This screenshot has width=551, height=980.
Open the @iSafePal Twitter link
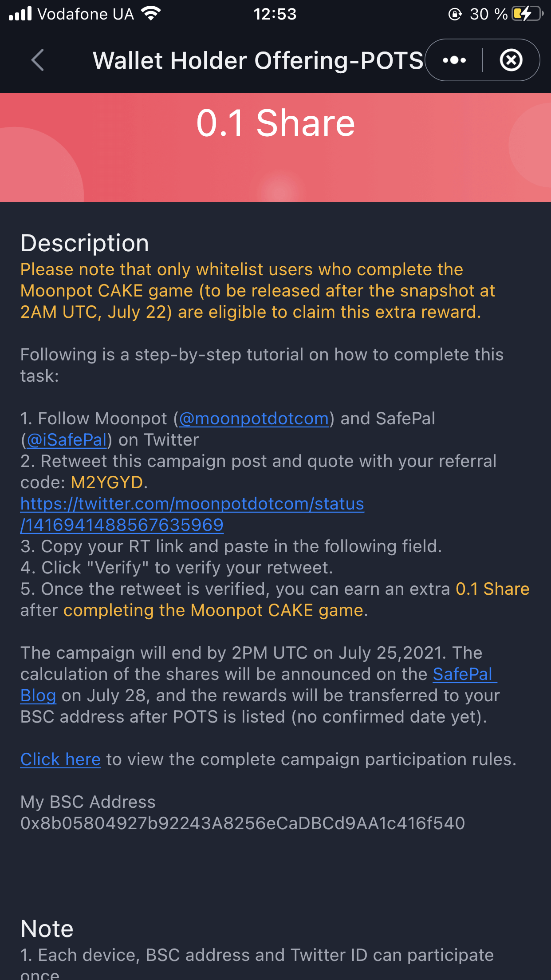point(67,440)
